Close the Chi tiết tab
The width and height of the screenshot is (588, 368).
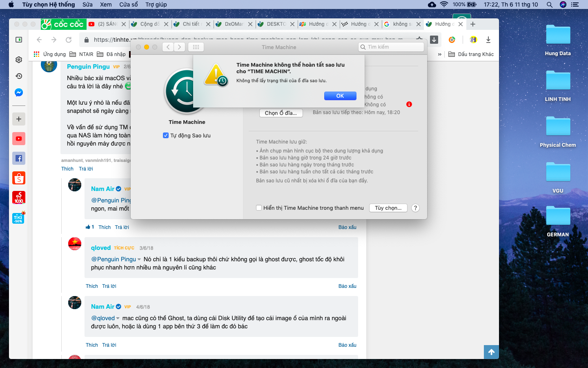(208, 24)
